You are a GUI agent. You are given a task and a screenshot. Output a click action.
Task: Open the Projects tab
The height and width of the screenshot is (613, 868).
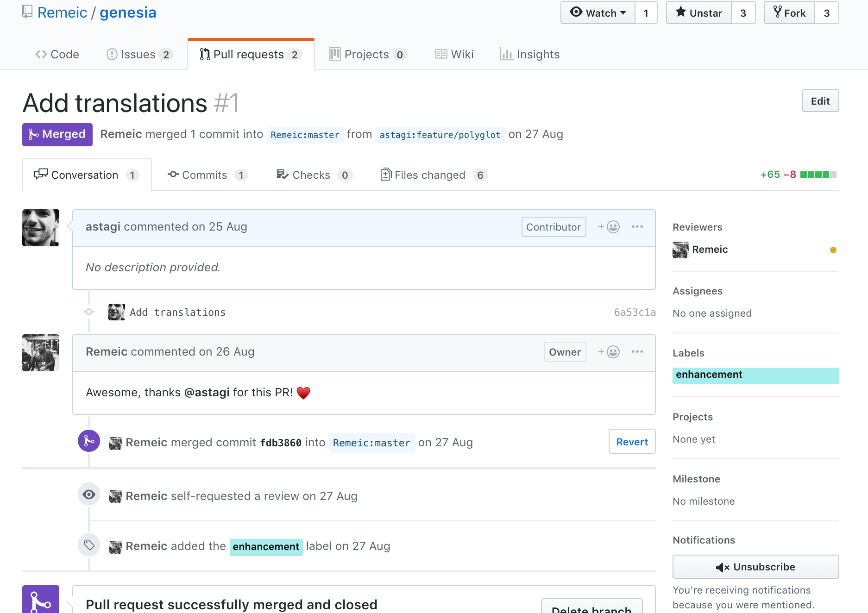click(368, 54)
